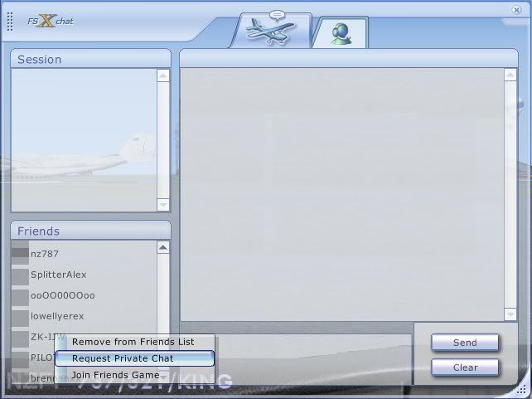The height and width of the screenshot is (399, 532).
Task: Click status icon beside nz787
Action: pos(21,253)
